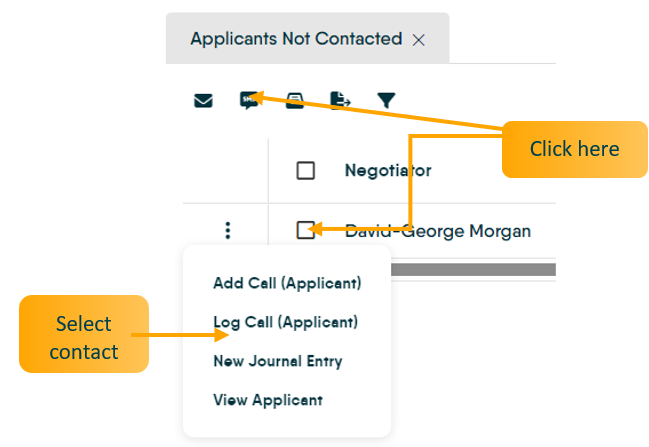Click the email envelope icon

[x=203, y=100]
